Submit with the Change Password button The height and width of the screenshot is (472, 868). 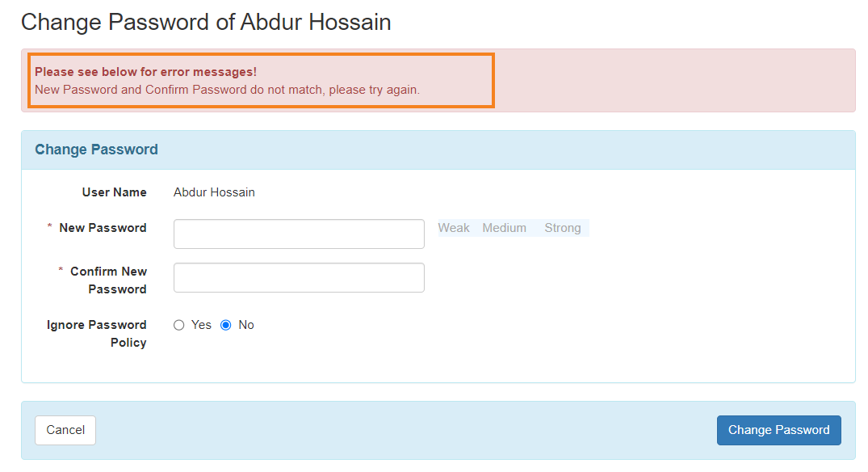tap(779, 431)
